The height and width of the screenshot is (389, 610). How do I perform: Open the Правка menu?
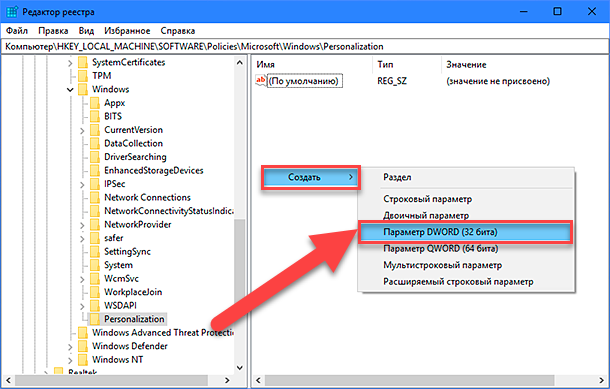coord(53,31)
